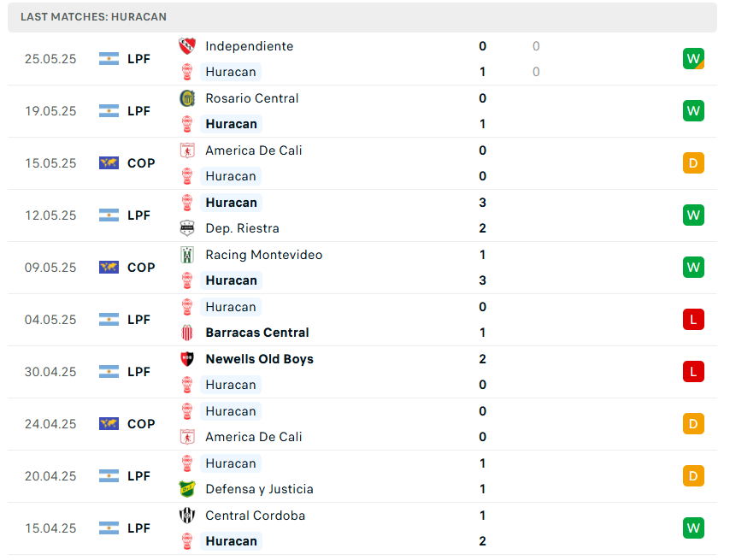Click the COP competition icon on 15.05.25

click(x=109, y=163)
